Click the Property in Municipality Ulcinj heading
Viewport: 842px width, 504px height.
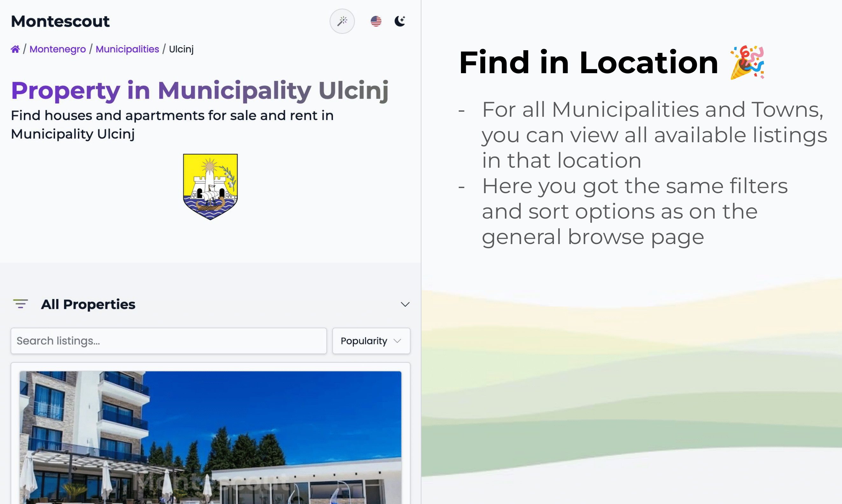[200, 91]
